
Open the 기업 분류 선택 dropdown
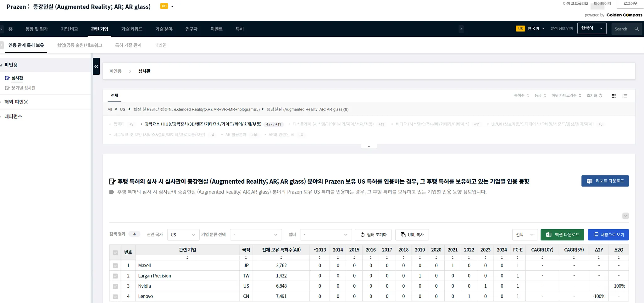(256, 235)
